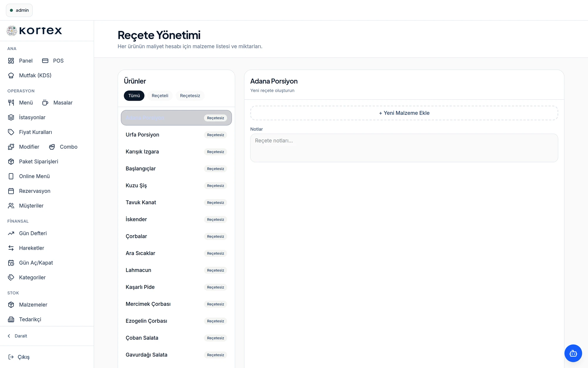The image size is (588, 368).
Task: Click Reçetesiz badge on İskender row
Action: pos(216,220)
